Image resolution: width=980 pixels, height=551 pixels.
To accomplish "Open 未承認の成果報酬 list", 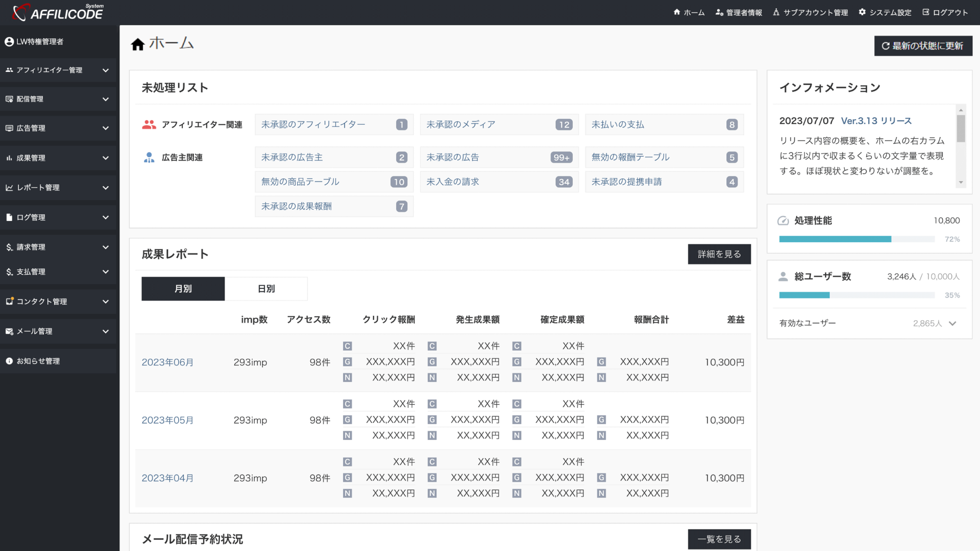I will 334,207.
